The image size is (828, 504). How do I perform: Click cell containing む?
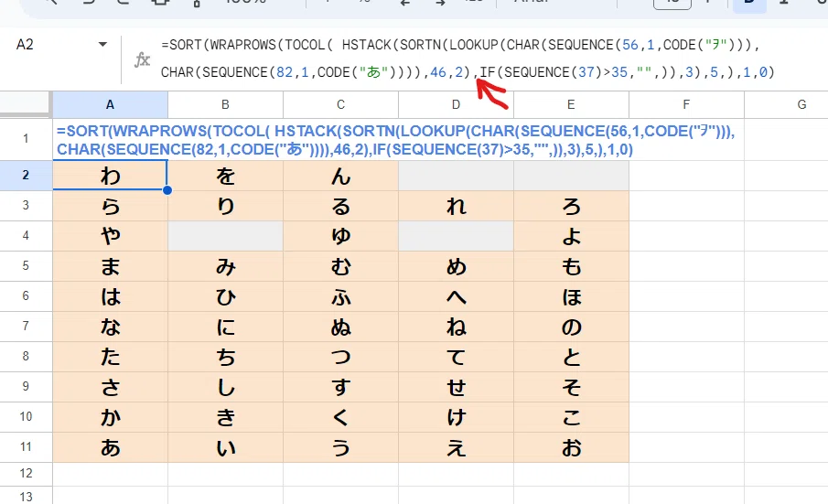point(340,265)
